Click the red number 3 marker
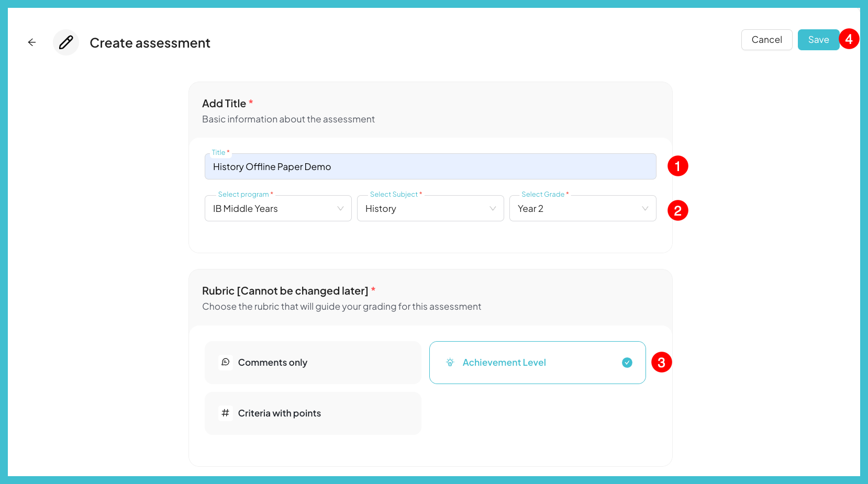The image size is (868, 484). (x=661, y=362)
